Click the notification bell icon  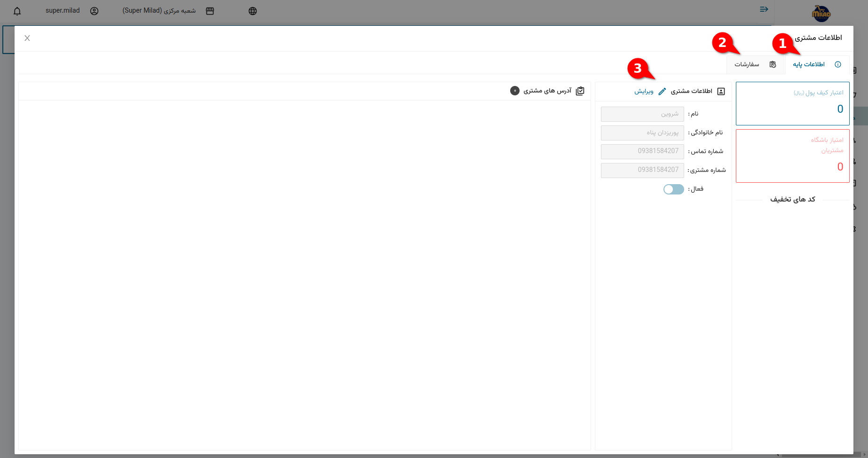[x=17, y=11]
